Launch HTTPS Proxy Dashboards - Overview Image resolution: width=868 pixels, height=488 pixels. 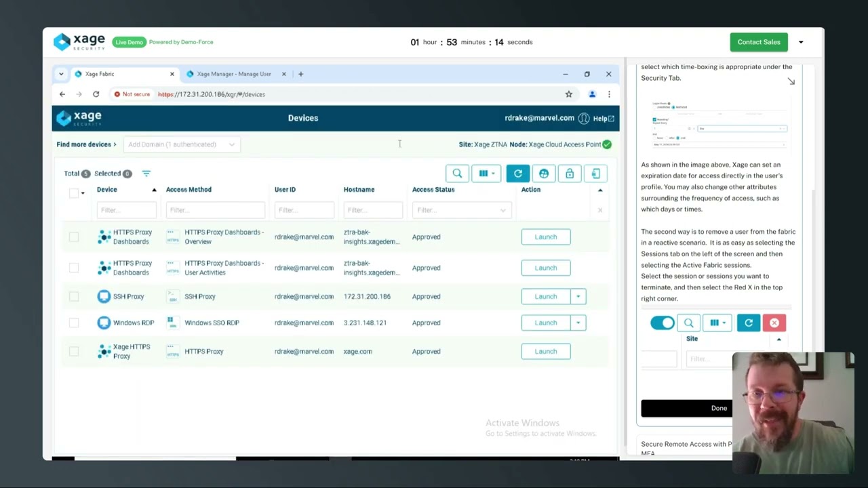click(x=546, y=237)
